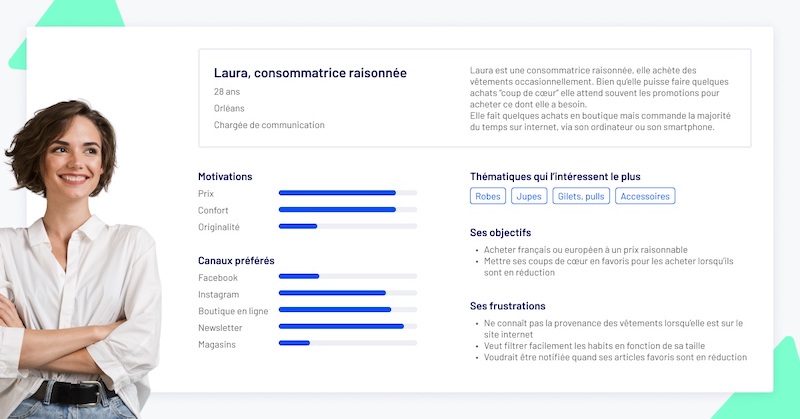Click the Instagram channel bar

tap(347, 293)
